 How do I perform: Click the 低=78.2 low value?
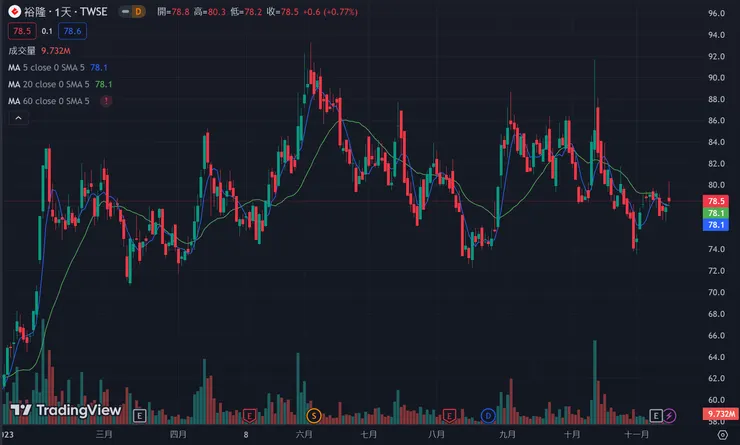[x=246, y=12]
